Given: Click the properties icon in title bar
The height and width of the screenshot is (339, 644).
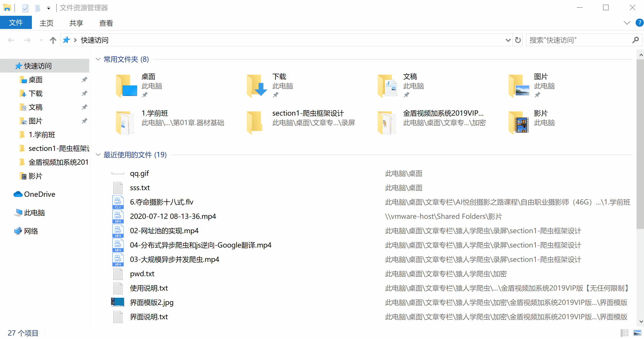Looking at the screenshot, I should point(25,8).
